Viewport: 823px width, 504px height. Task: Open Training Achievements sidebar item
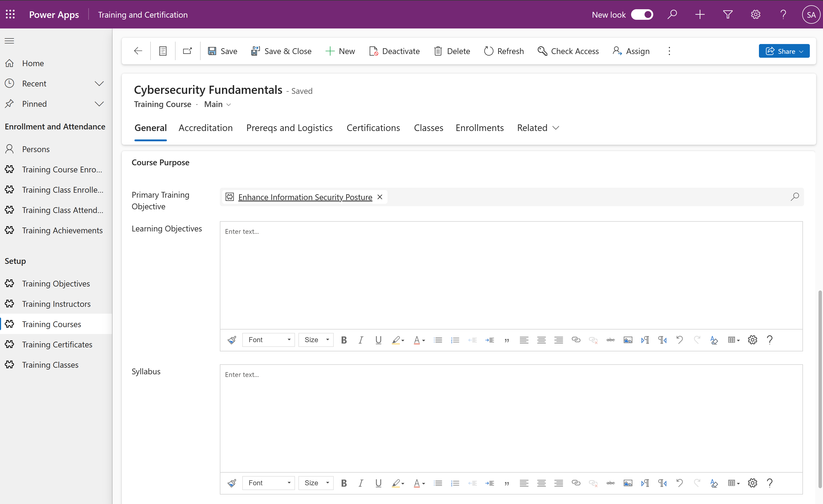pyautogui.click(x=56, y=230)
